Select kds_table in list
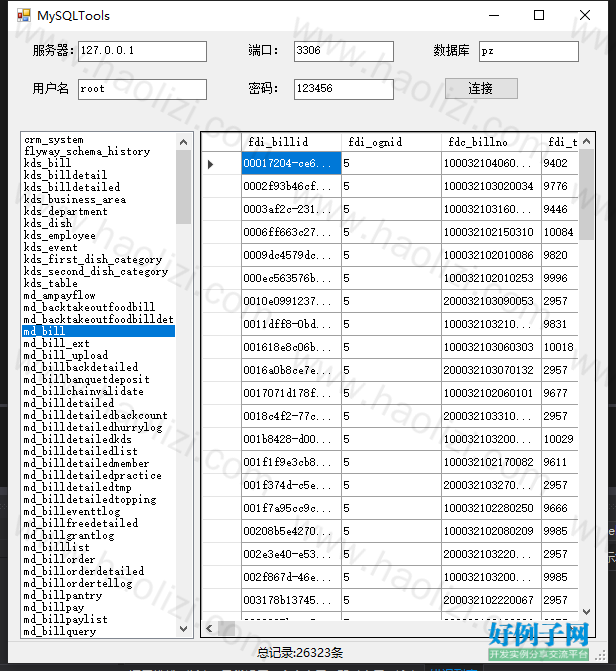 coord(98,283)
